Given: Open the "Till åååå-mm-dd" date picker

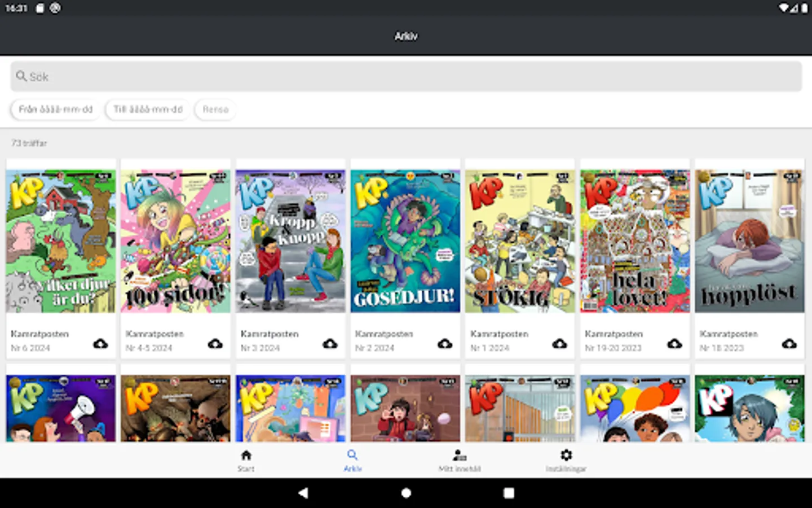Looking at the screenshot, I should tap(147, 110).
